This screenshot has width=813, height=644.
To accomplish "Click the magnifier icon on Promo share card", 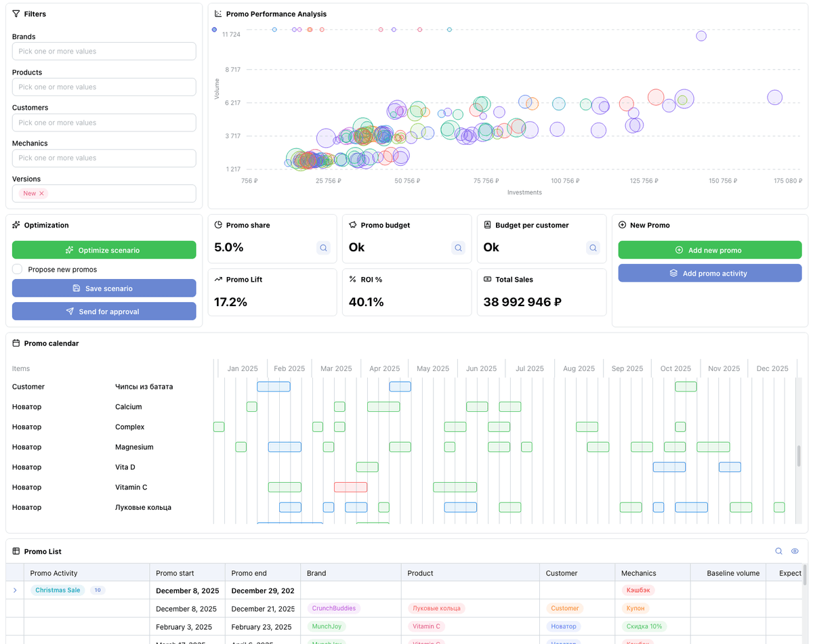I will (x=323, y=248).
